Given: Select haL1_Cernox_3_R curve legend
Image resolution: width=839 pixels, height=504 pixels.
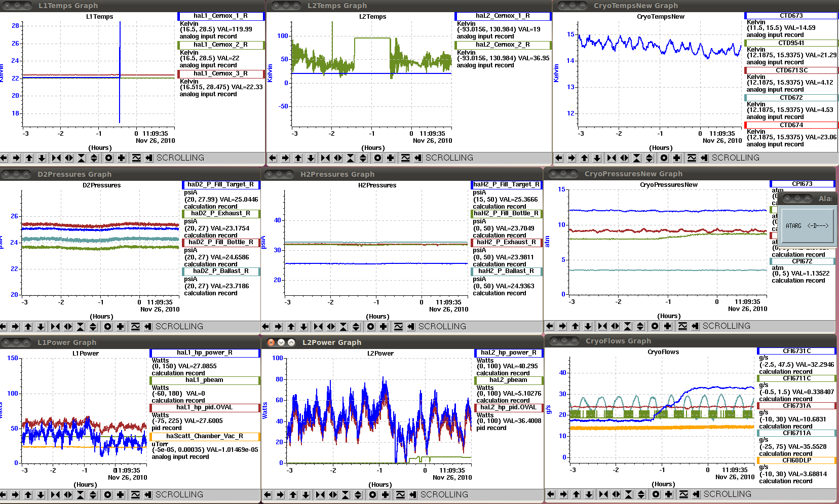Looking at the screenshot, I should click(221, 74).
